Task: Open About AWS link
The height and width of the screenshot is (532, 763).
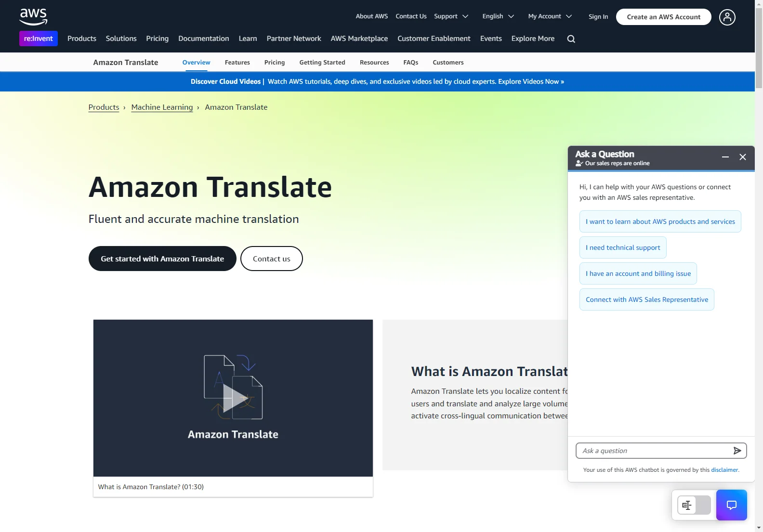Action: 372,16
